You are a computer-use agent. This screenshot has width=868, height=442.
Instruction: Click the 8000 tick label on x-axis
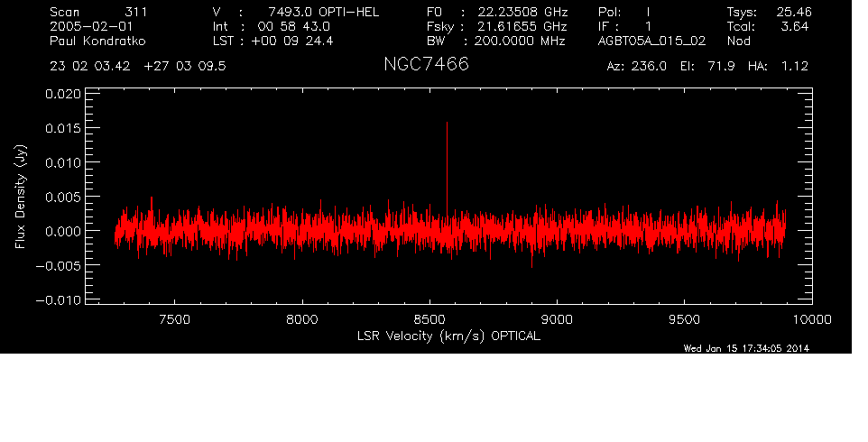pos(302,318)
